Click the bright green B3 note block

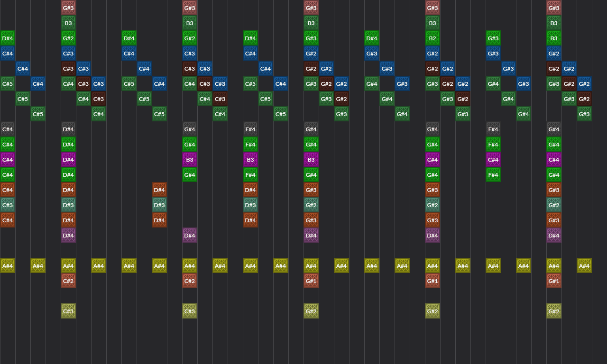tap(554, 38)
